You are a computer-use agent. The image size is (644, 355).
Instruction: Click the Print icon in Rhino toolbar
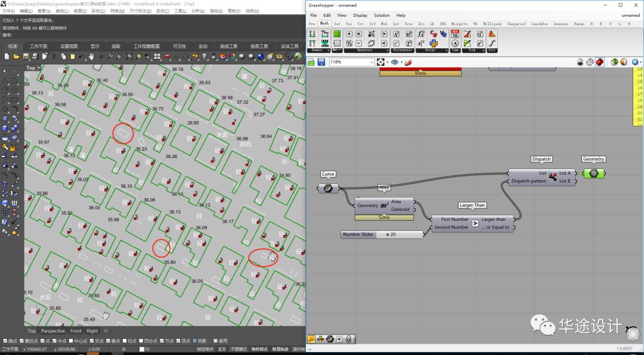click(x=35, y=57)
